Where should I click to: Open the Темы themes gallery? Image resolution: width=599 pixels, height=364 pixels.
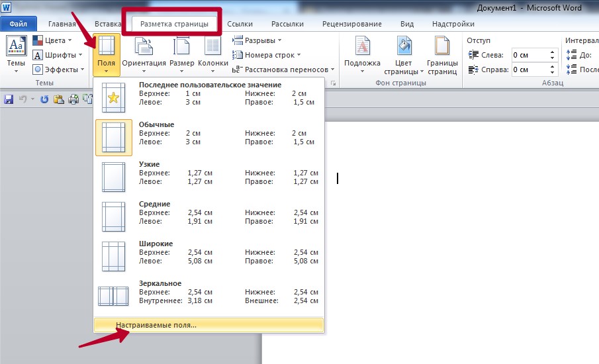click(x=16, y=54)
